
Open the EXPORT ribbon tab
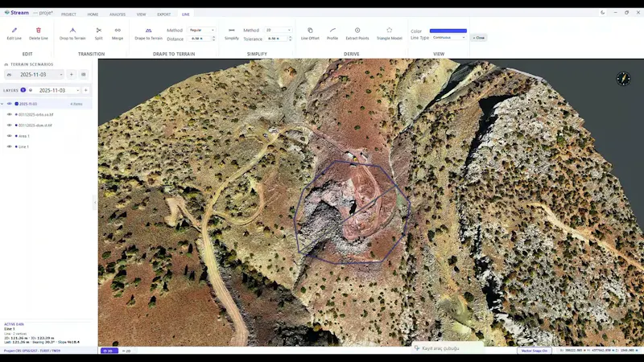click(x=164, y=14)
